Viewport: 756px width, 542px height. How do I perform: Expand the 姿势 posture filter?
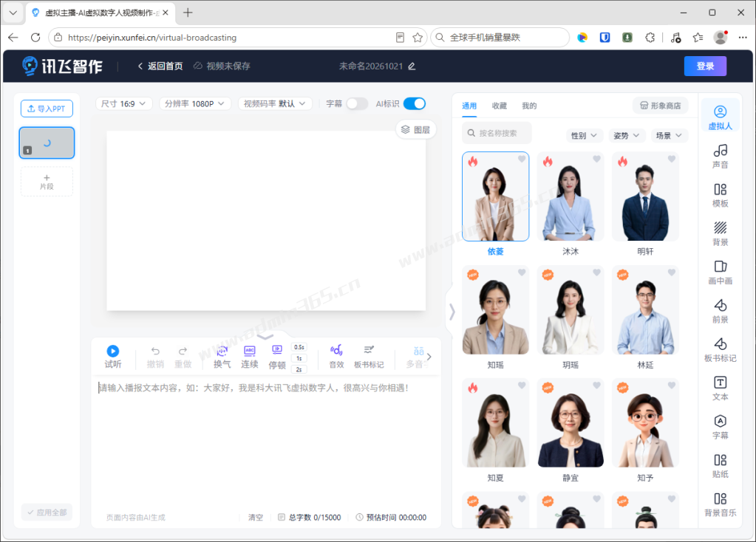pos(626,136)
